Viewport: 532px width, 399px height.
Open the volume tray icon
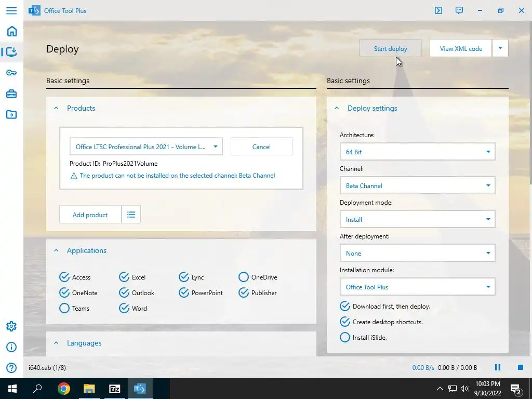[464, 389]
